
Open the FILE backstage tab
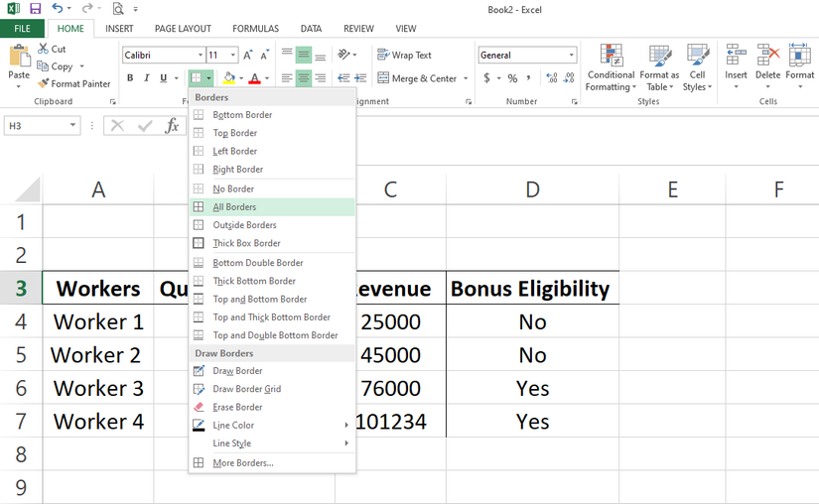22,29
